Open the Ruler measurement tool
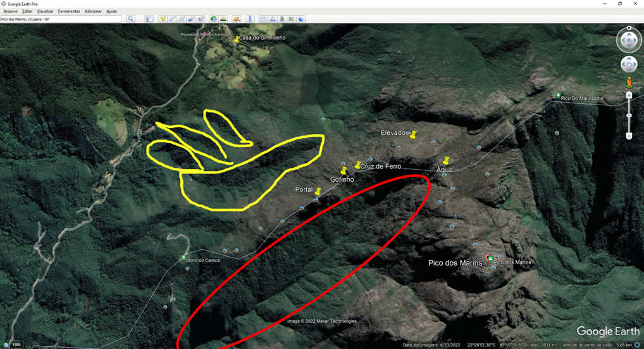Screen dimensions: 644x349 pyautogui.click(x=250, y=19)
